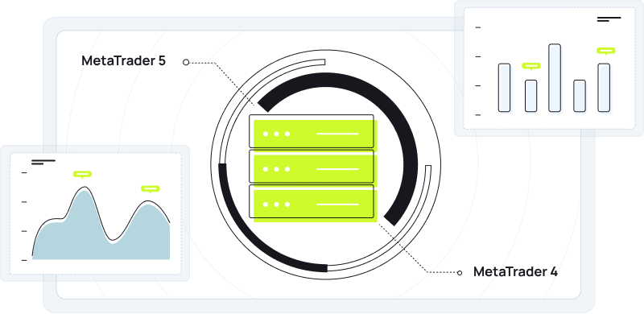
Task: Click the green tooltip above the area chart's lower peak
Action: 151,189
